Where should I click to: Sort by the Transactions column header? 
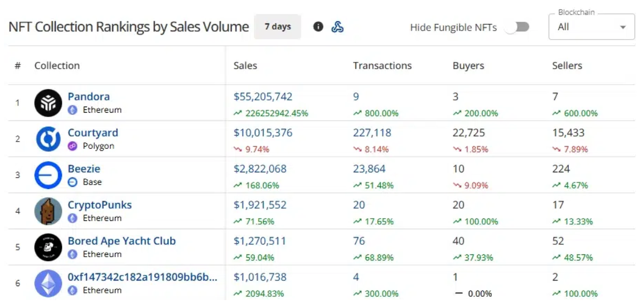382,66
